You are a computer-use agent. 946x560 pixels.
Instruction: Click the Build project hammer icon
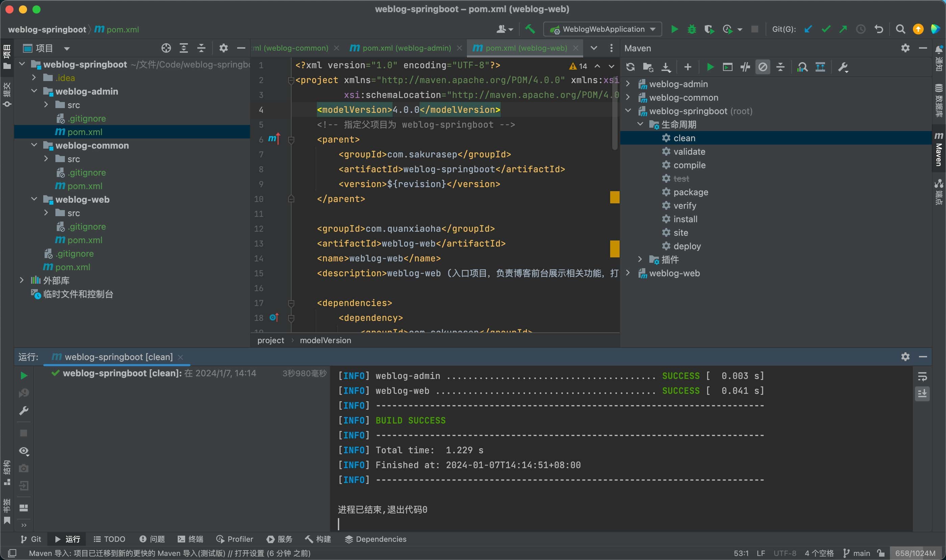click(x=530, y=29)
